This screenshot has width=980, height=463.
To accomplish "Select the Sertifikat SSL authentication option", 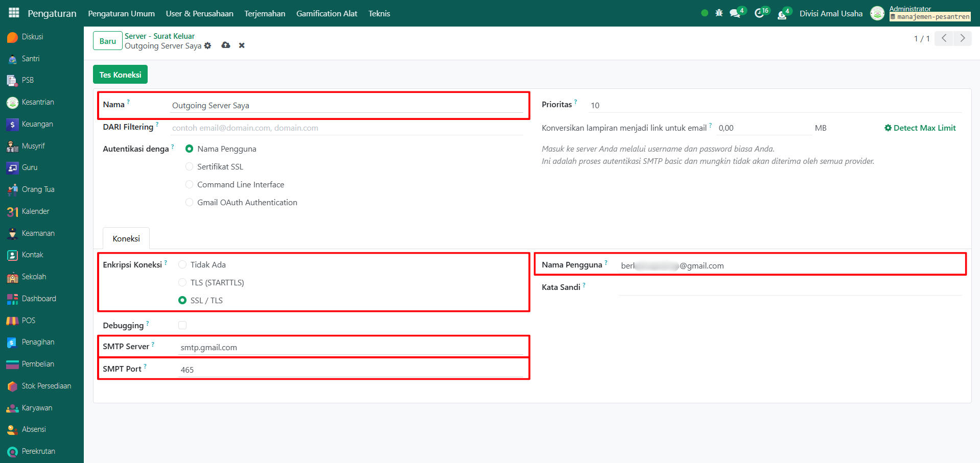I will [x=190, y=167].
